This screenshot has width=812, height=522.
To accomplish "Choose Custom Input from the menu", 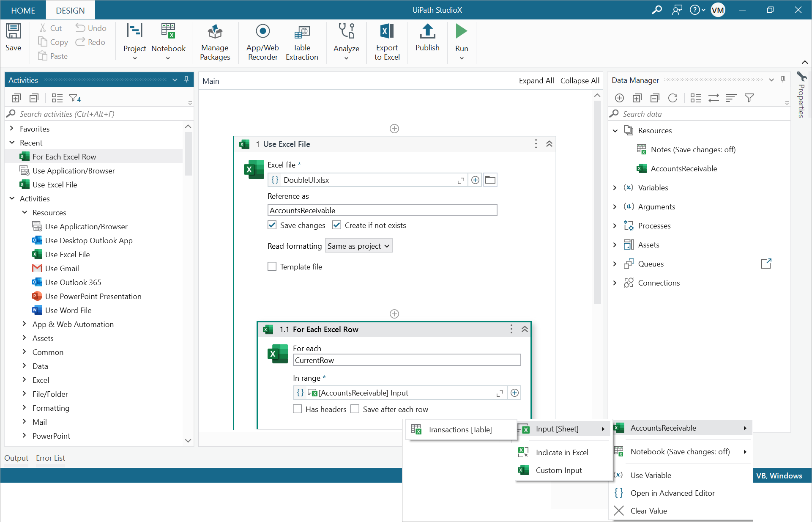I will pyautogui.click(x=559, y=470).
